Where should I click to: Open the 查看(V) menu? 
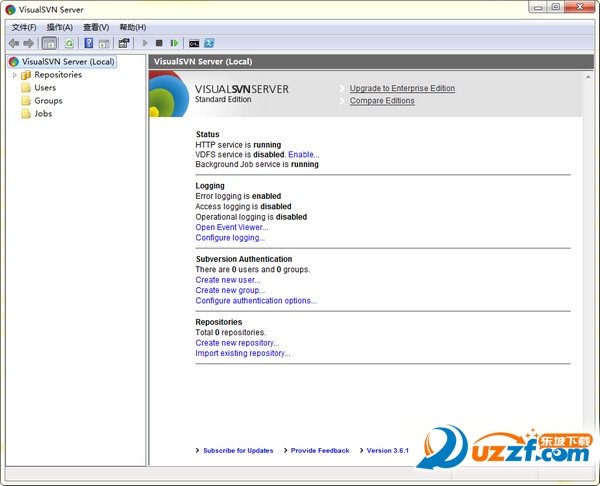pyautogui.click(x=96, y=28)
